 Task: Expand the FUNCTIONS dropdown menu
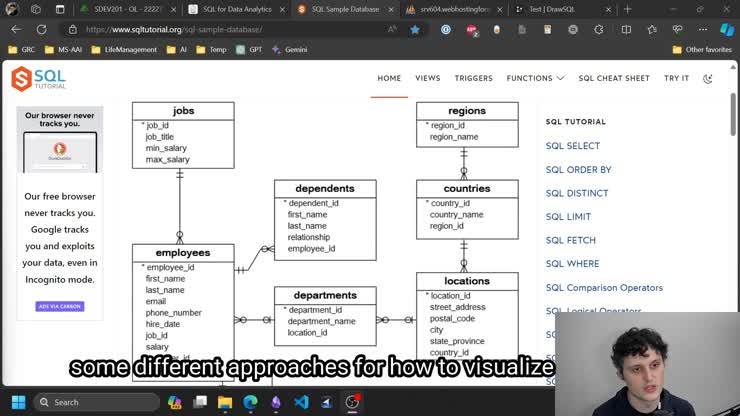pos(535,78)
